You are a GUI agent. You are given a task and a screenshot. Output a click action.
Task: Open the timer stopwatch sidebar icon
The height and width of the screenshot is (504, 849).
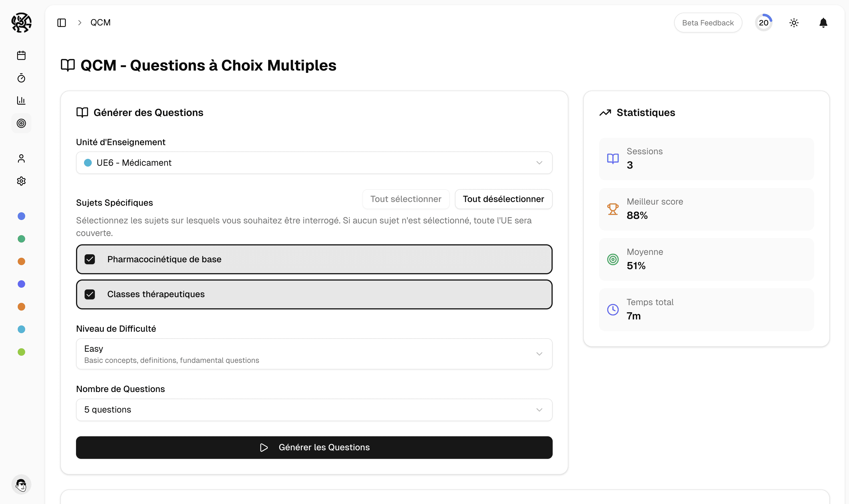coord(21,78)
